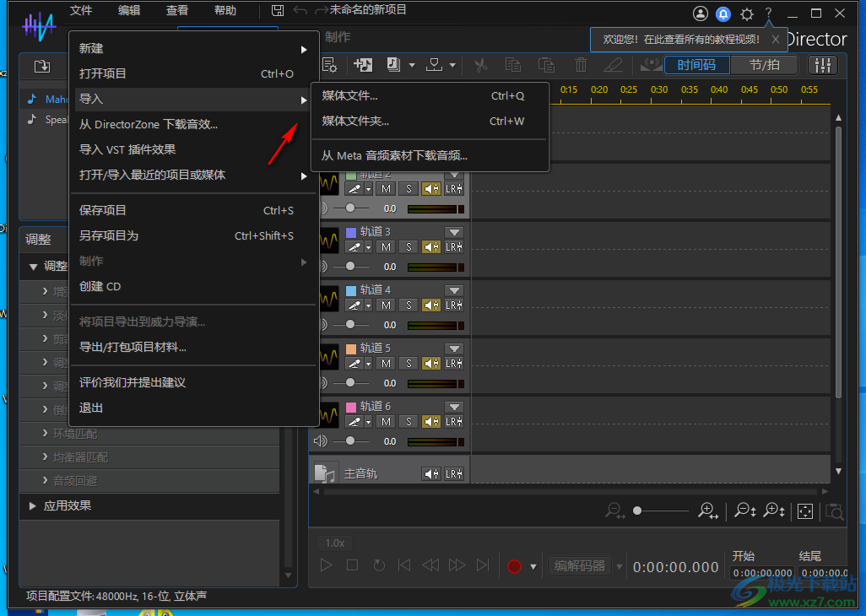Click the horizontal zoom slider handle
This screenshot has width=866, height=616.
(x=637, y=511)
